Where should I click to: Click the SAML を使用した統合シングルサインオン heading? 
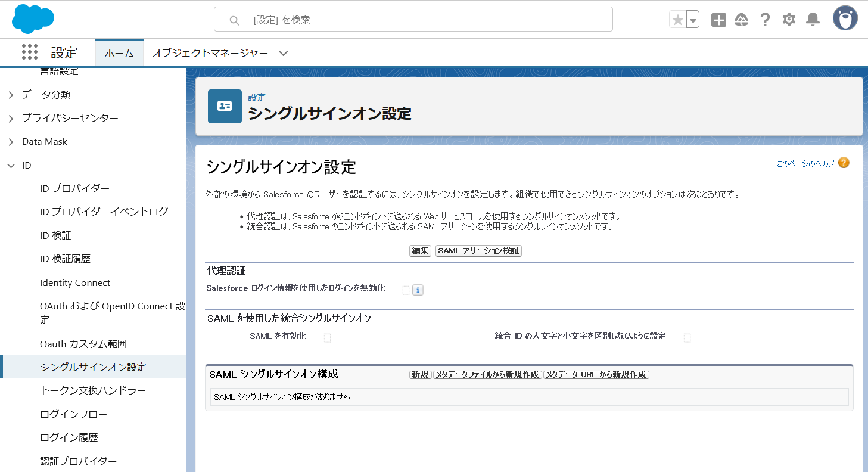290,318
